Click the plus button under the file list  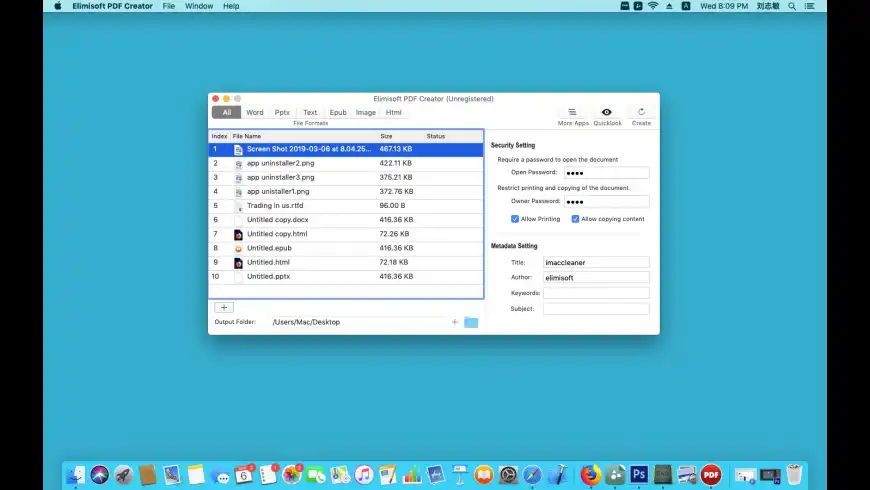pyautogui.click(x=224, y=307)
